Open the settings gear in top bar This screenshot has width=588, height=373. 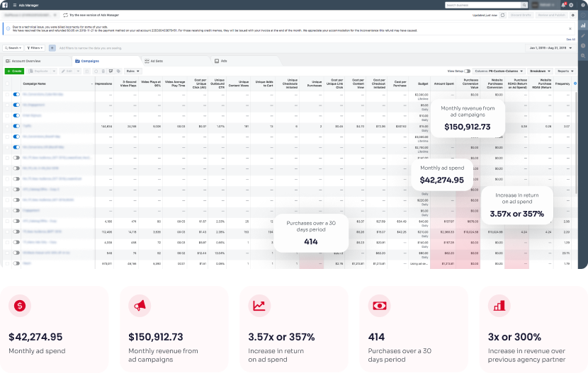[572, 5]
